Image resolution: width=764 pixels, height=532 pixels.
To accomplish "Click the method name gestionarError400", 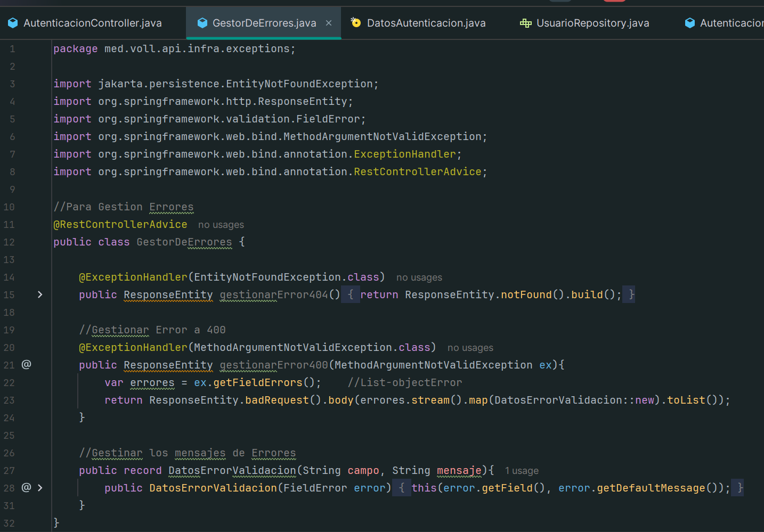I will (274, 365).
